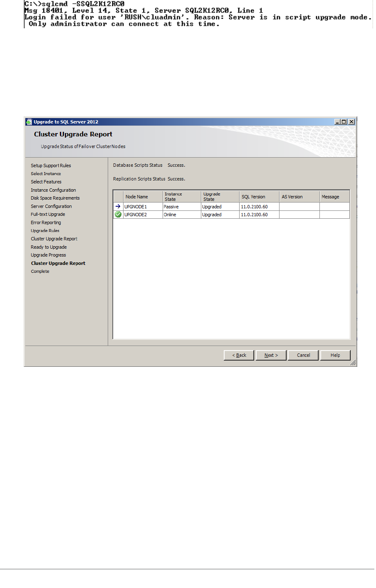This screenshot has height=588, width=376.
Task: Select the Full-text Upgrade step
Action: [48, 214]
